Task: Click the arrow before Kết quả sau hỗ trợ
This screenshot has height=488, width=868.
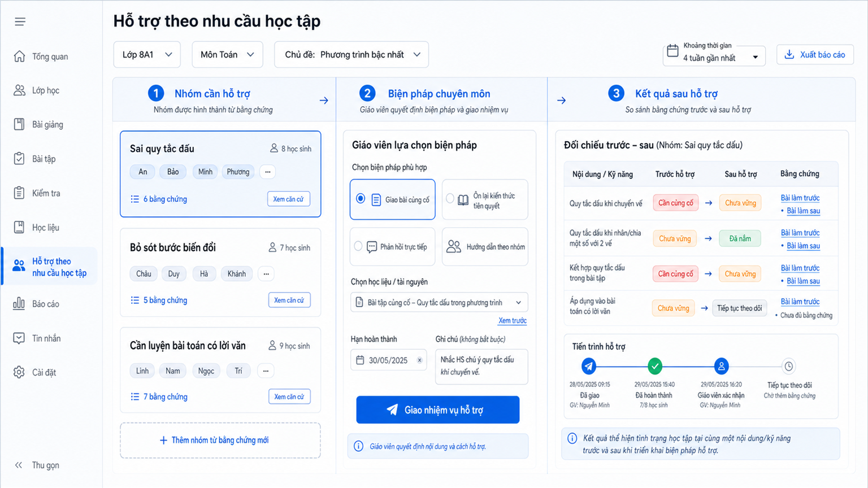Action: coord(561,101)
